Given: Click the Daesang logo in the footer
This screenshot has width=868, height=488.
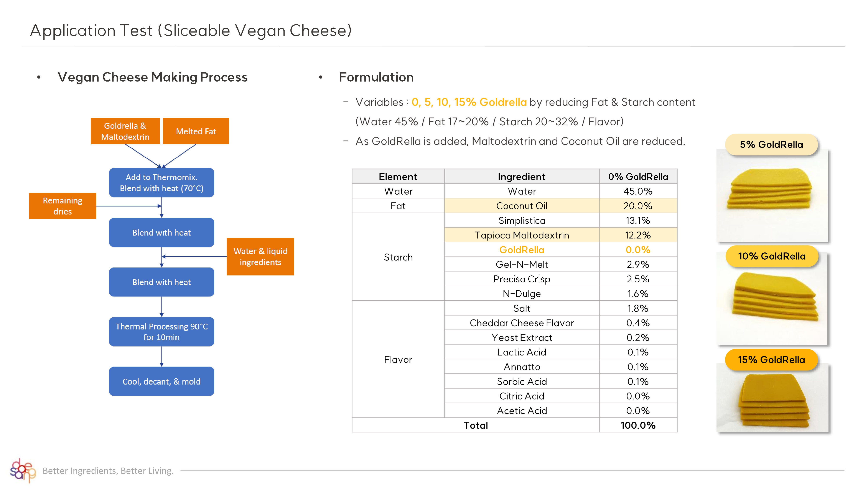Looking at the screenshot, I should point(23,470).
